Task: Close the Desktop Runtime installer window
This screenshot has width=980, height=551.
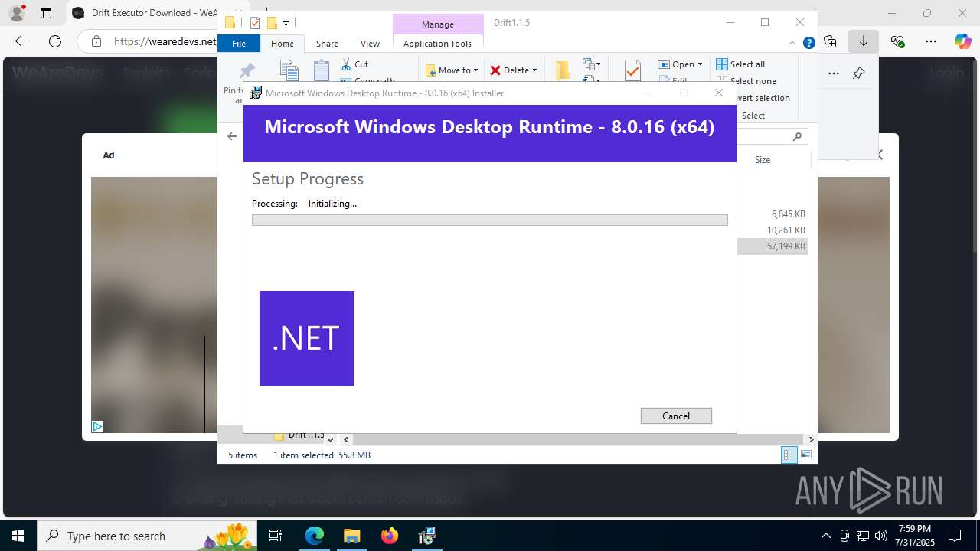Action: [x=718, y=93]
